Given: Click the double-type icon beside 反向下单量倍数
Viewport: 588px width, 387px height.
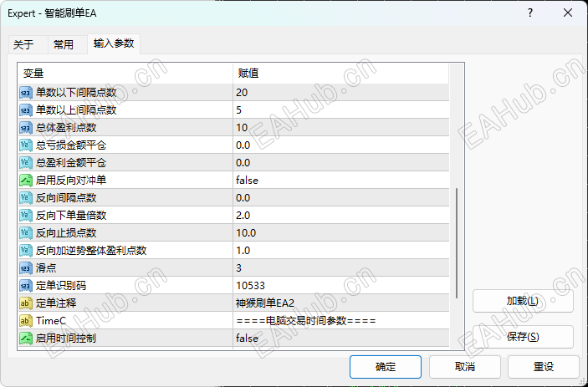Looking at the screenshot, I should (26, 216).
